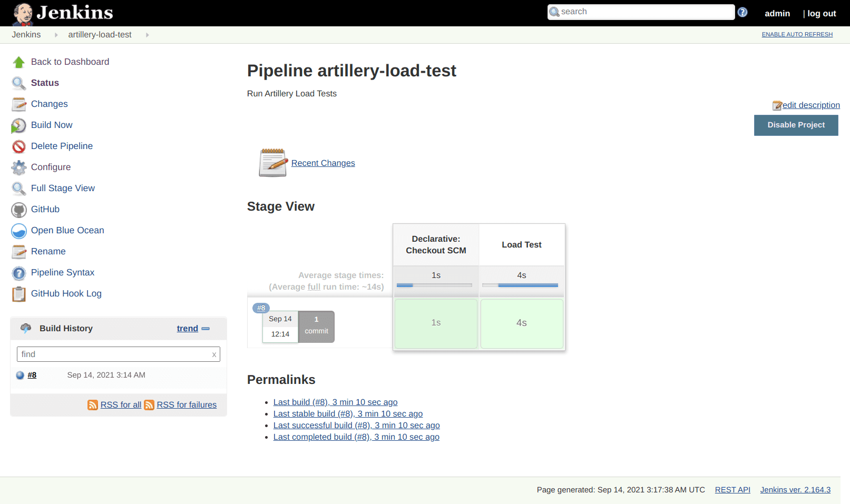
Task: Click the Build Now icon in sidebar
Action: coord(19,125)
